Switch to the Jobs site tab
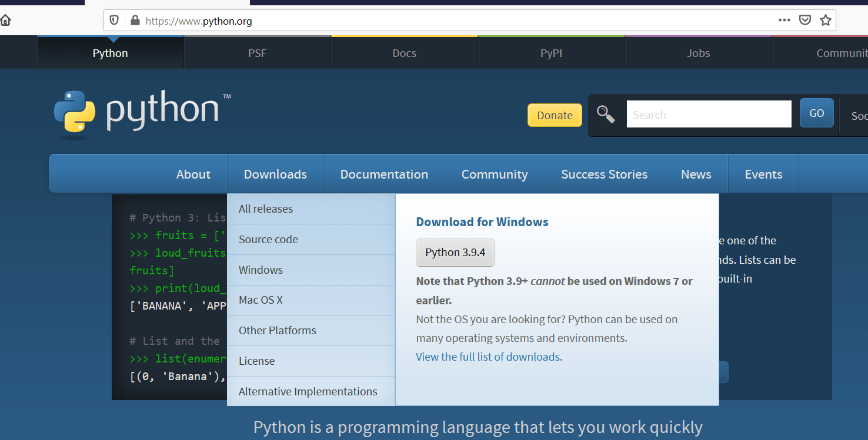Screen dimensions: 868x440 pos(699,53)
